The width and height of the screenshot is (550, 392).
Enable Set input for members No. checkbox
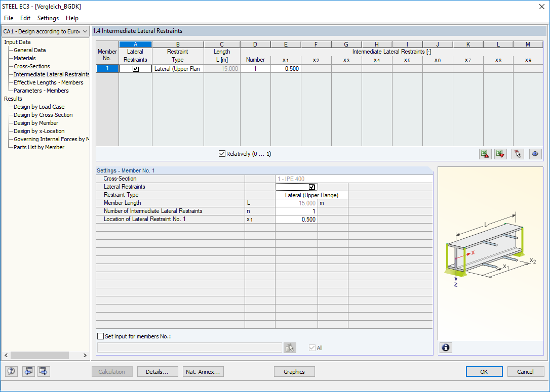(101, 336)
